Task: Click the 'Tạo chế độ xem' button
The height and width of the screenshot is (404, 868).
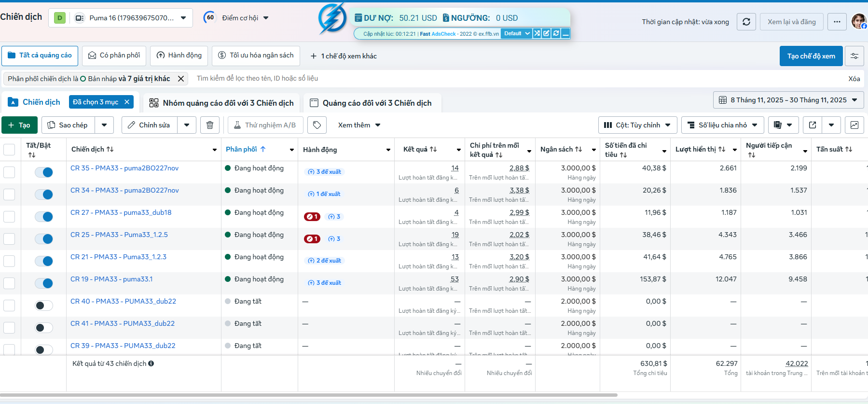Action: click(x=811, y=56)
